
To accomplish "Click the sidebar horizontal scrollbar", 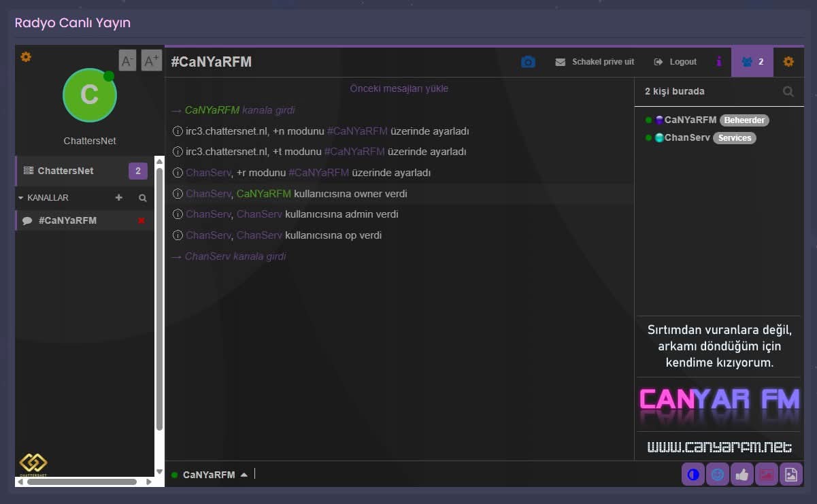I will (x=82, y=482).
